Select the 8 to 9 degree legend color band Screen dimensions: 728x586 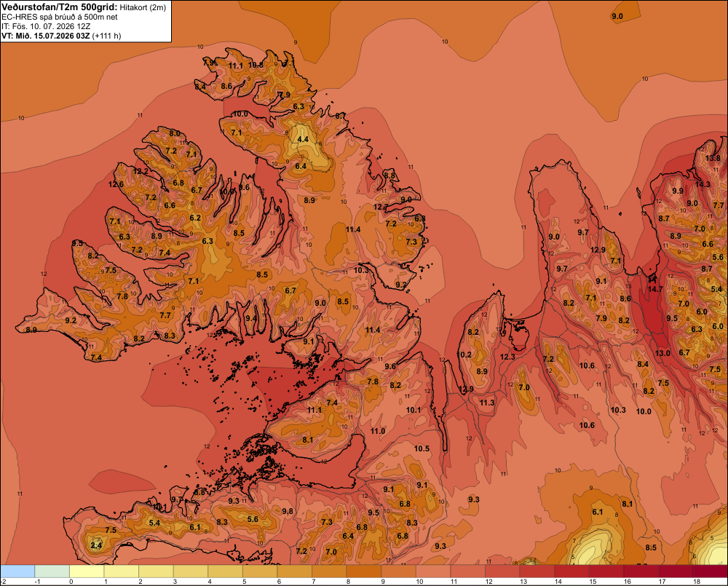click(x=364, y=571)
